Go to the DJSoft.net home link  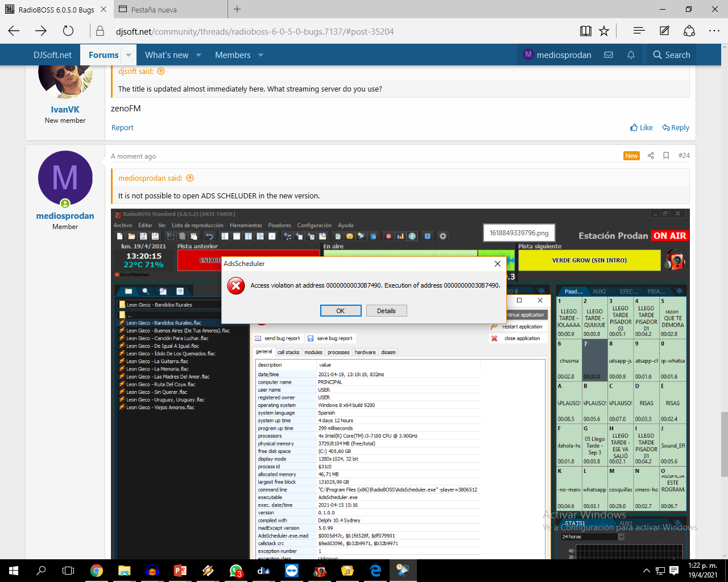pyautogui.click(x=52, y=55)
